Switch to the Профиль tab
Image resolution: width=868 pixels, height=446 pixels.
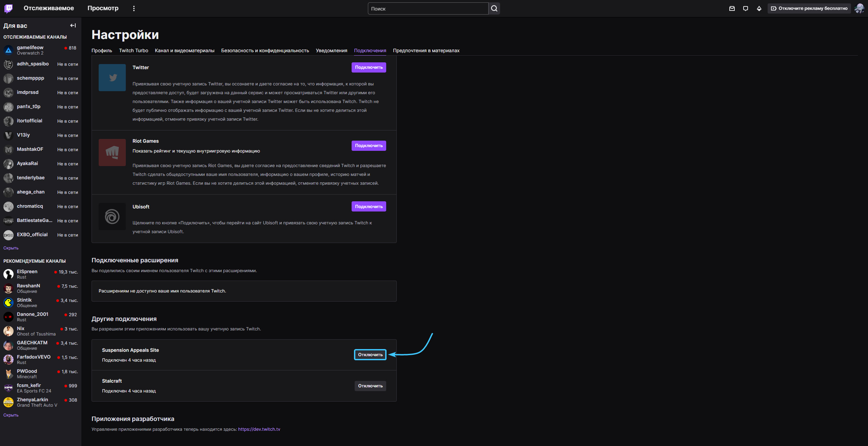click(102, 50)
